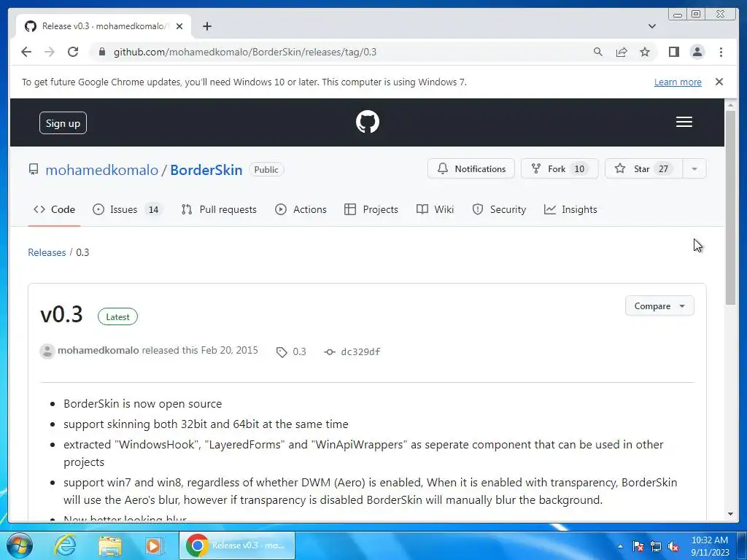Screen dimensions: 747x560
Task: Go back with browser back arrow
Action: tap(26, 52)
